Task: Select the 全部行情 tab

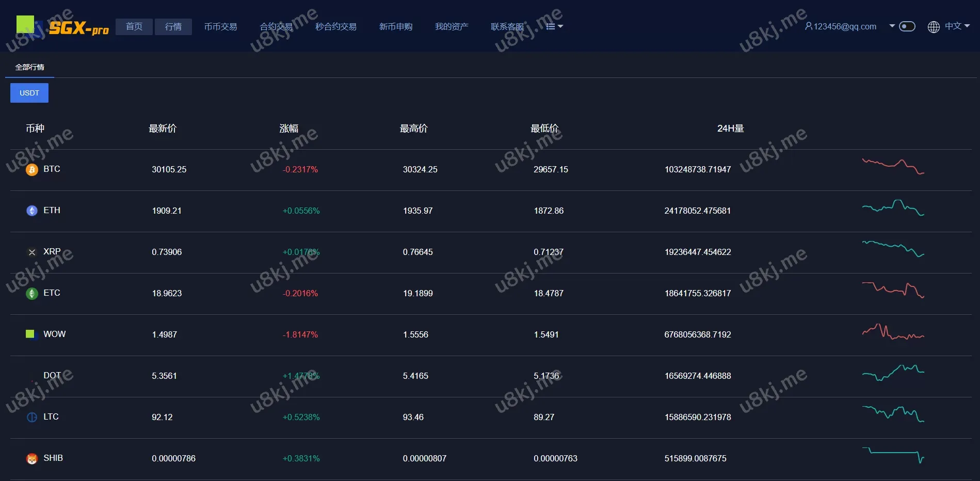Action: coord(29,67)
